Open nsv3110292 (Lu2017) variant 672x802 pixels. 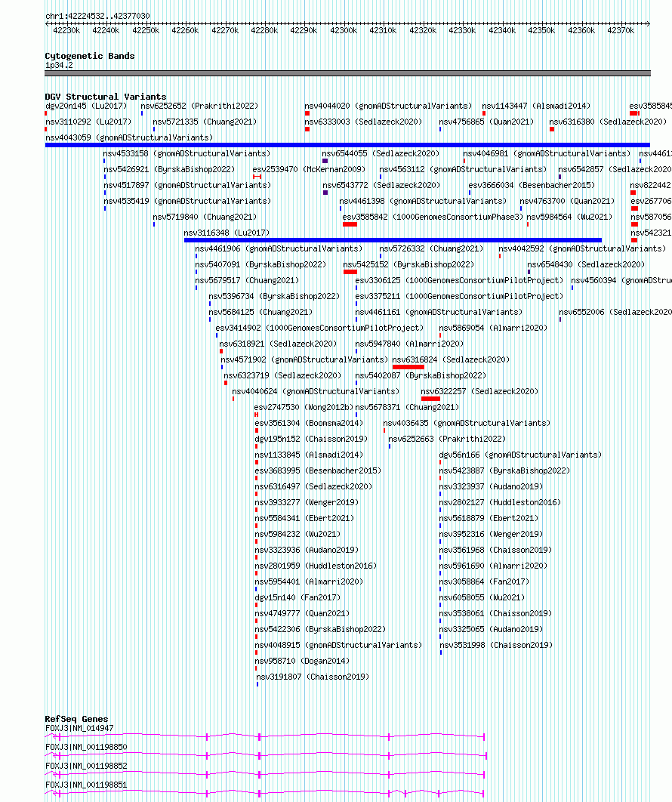(x=88, y=122)
